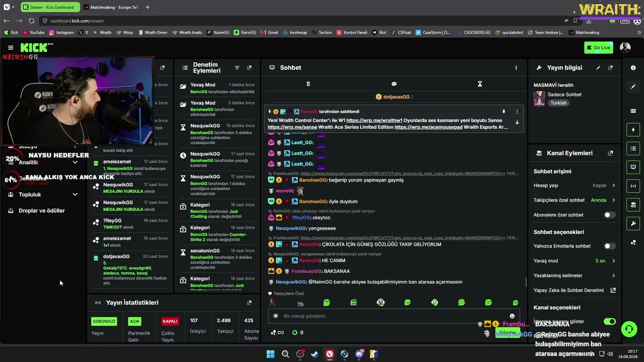The height and width of the screenshot is (362, 644).
Task: Toggle Abonelere özel sohbet switch
Action: click(609, 215)
